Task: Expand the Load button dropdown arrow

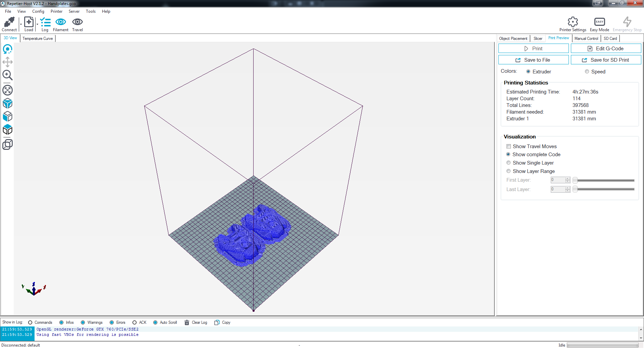Action: [x=37, y=24]
